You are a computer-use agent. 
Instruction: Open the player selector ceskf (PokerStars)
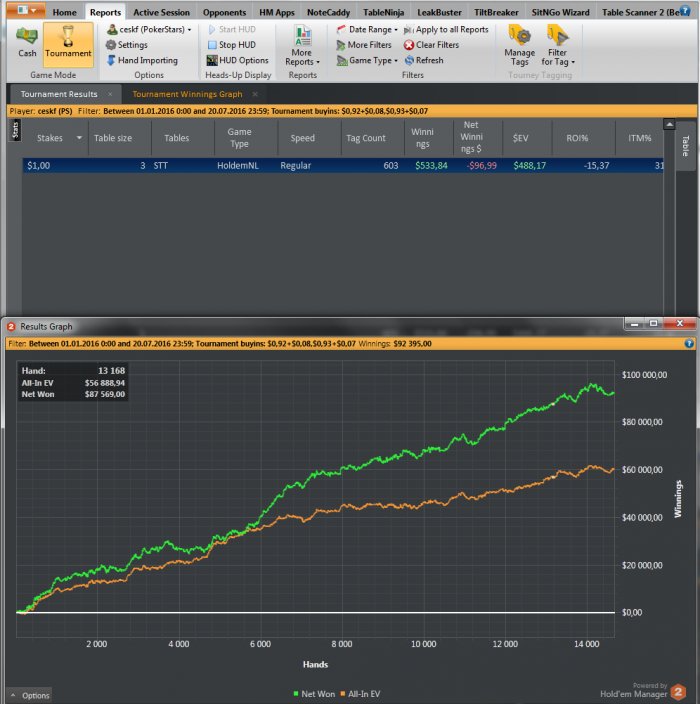coord(149,30)
